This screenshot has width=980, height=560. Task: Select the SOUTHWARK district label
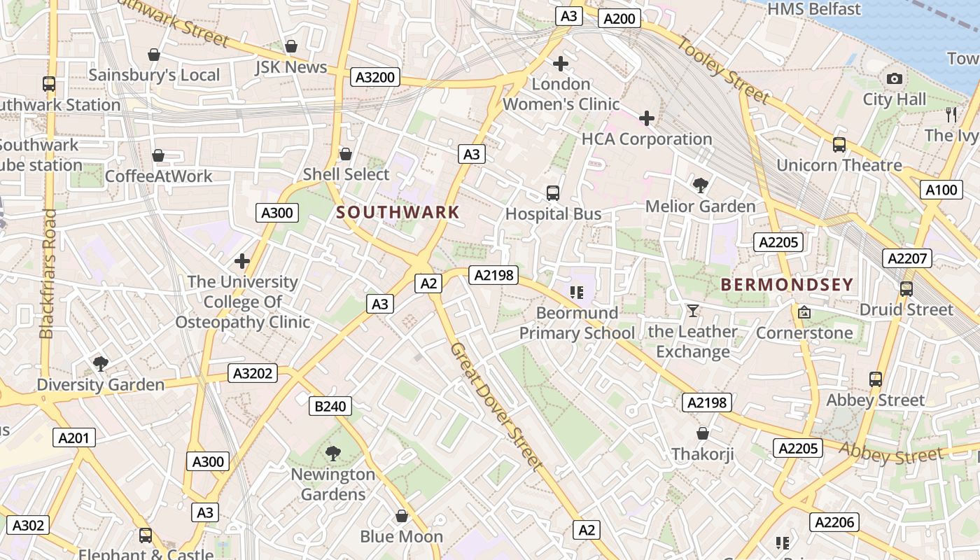398,212
